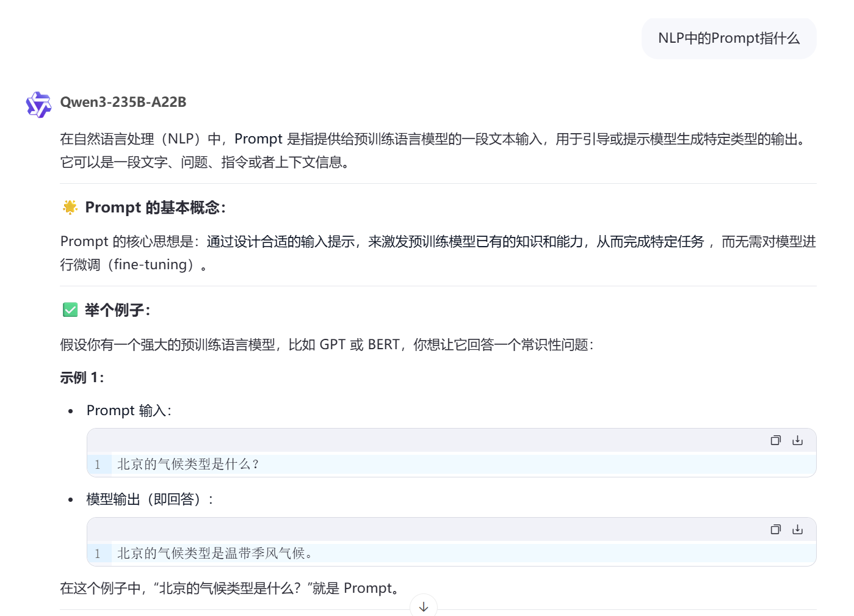Screen dimensions: 854x616
Task: Click the green checkmark emoji beside 举个例子
Action: [x=70, y=310]
